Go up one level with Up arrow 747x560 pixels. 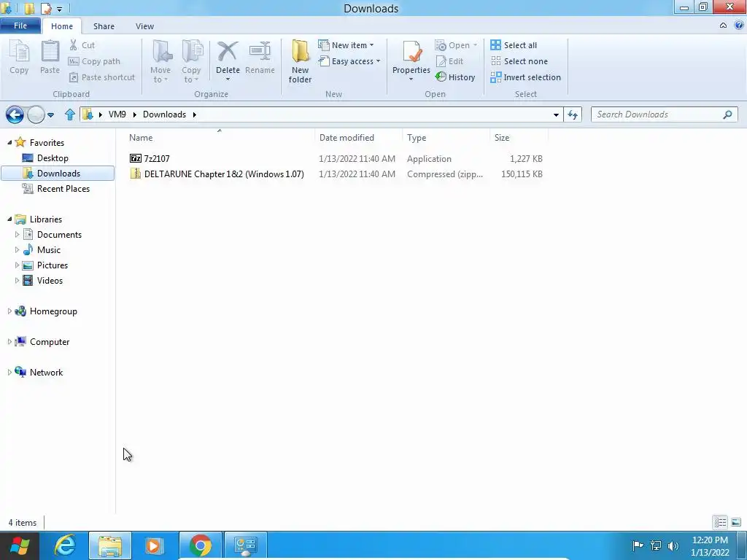(70, 114)
